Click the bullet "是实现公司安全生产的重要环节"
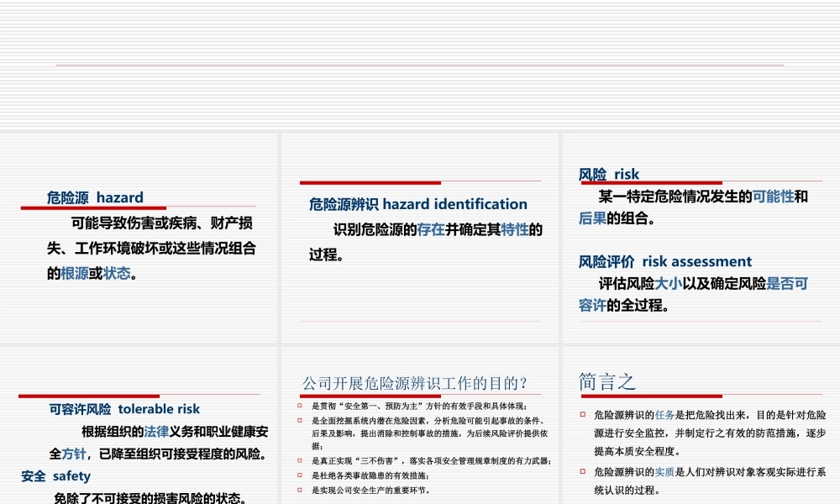 click(370, 490)
